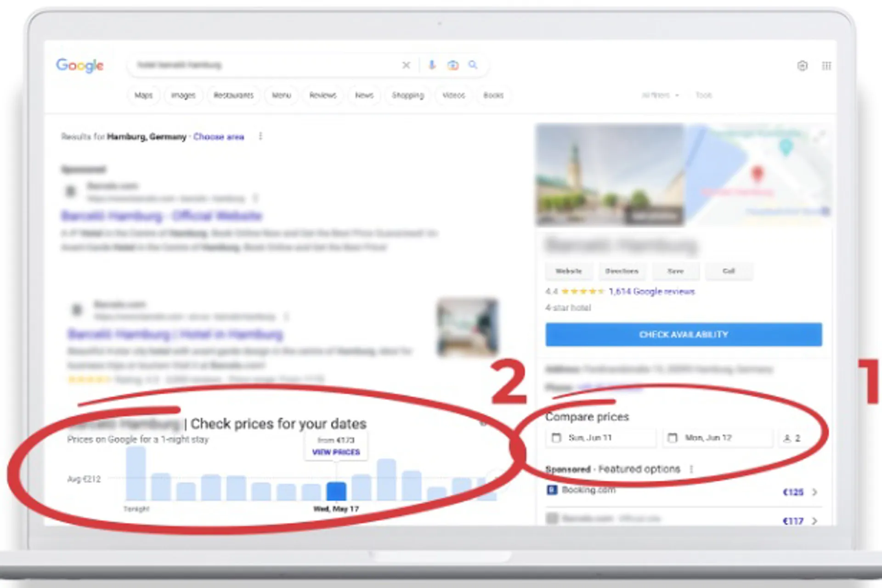This screenshot has height=588, width=882.
Task: Click the "Compare prices" heading
Action: click(x=587, y=417)
